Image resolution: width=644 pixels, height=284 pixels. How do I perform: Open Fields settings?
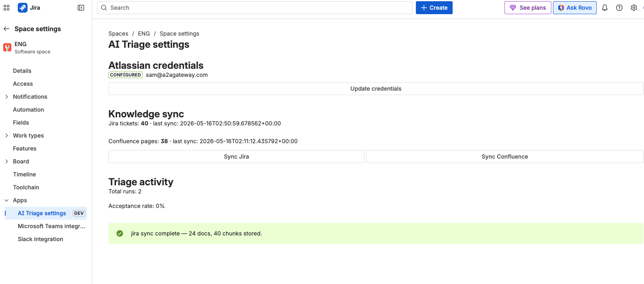tap(21, 123)
